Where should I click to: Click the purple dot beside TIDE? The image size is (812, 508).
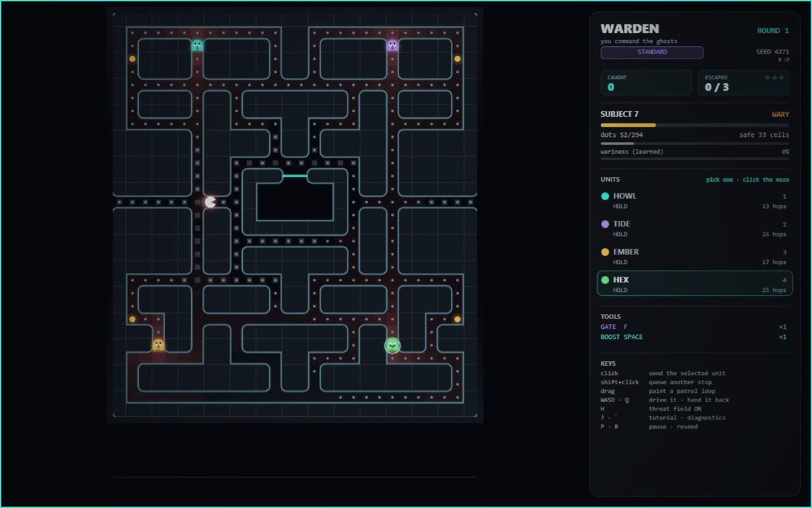coord(605,224)
